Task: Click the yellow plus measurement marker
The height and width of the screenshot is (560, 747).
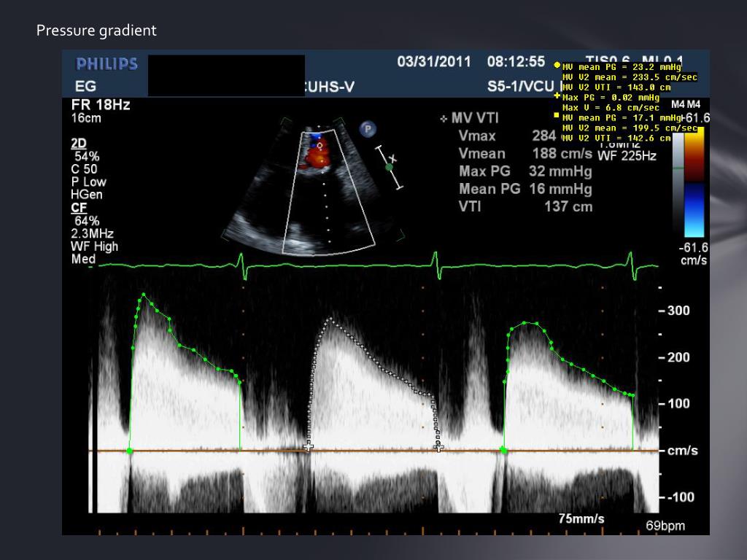Action: [557, 96]
